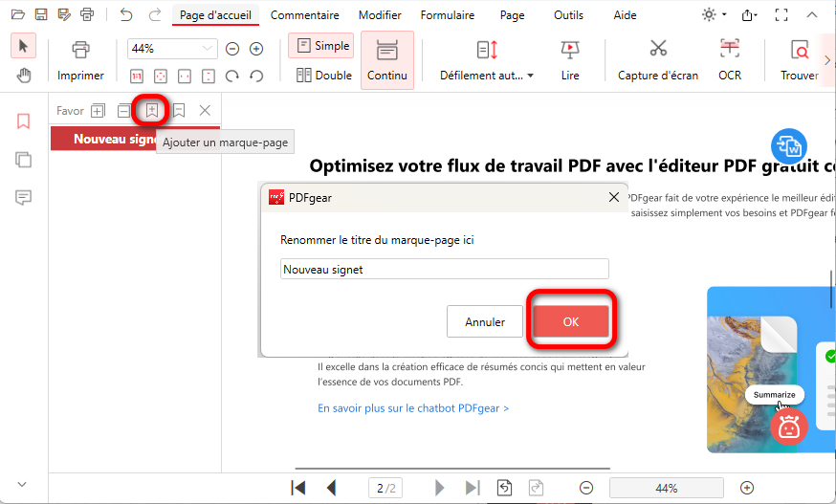Screen dimensions: 836x504
Task: Open the Page tab
Action: click(x=512, y=15)
